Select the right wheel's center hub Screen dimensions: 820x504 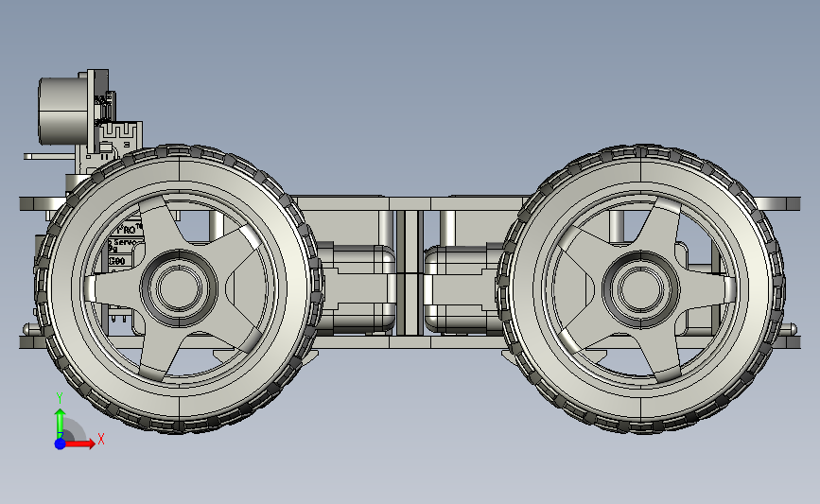(x=640, y=289)
